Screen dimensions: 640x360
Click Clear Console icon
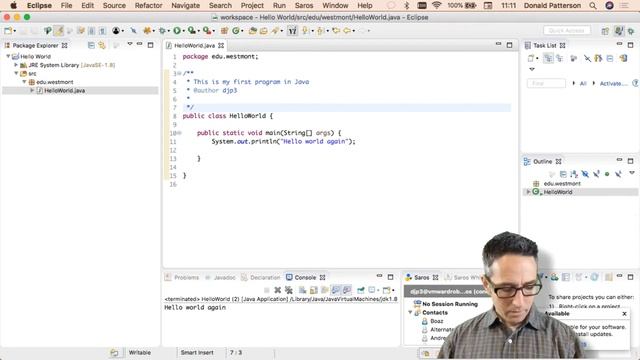302,290
